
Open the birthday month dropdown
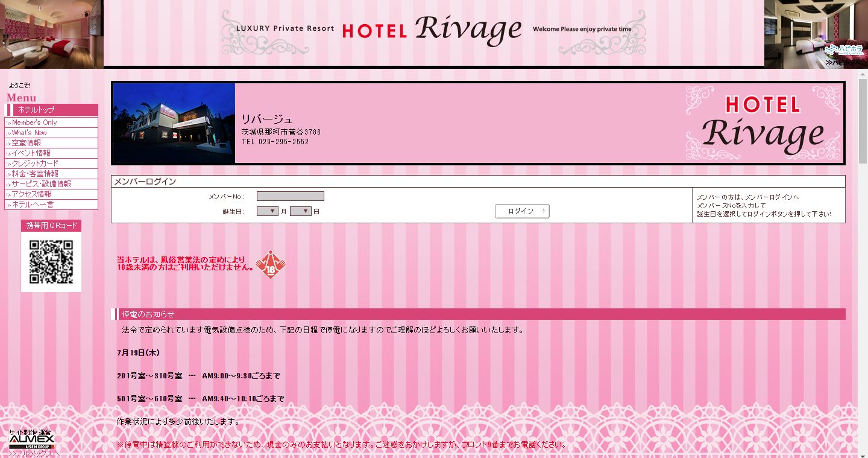coord(268,211)
